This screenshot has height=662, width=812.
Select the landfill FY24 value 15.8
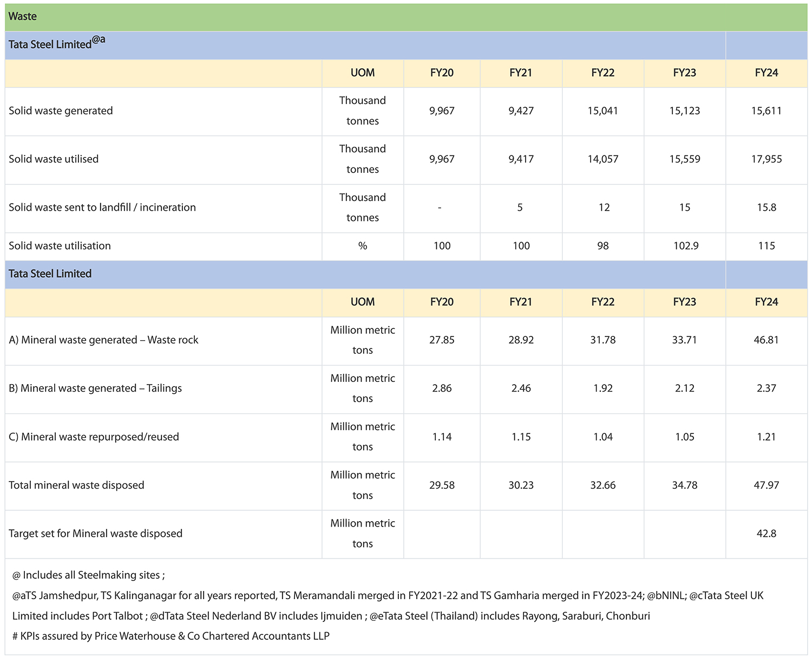[x=766, y=207]
